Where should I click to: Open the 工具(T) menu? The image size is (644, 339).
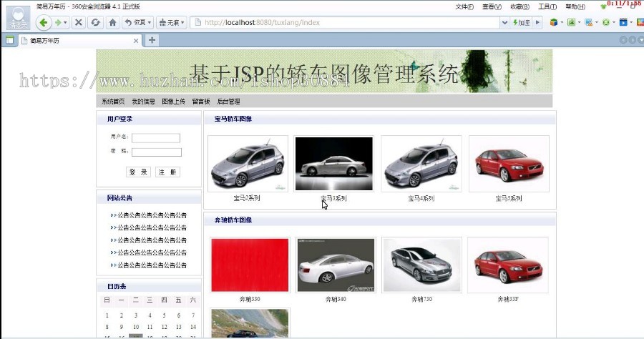[547, 6]
